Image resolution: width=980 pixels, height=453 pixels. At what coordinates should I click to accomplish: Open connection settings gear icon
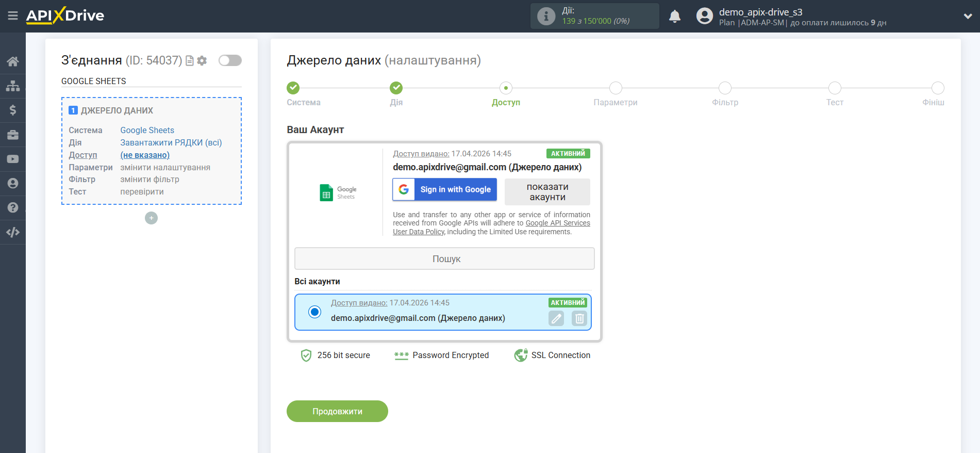(x=202, y=61)
